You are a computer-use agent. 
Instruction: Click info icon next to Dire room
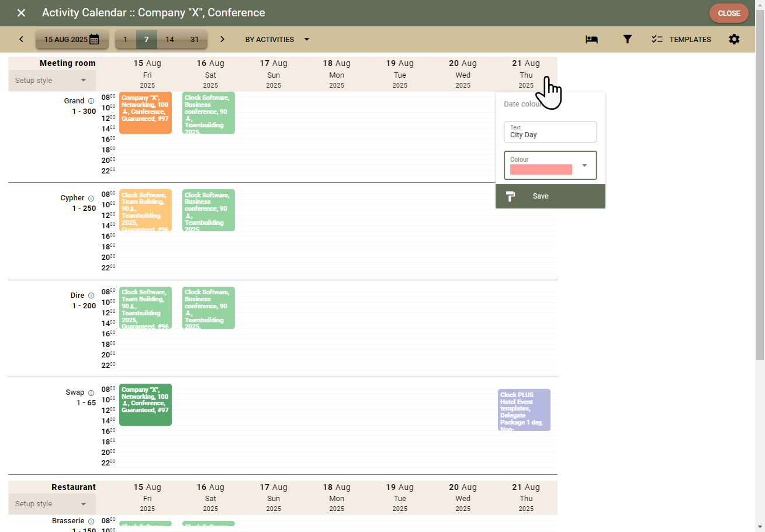(x=91, y=295)
